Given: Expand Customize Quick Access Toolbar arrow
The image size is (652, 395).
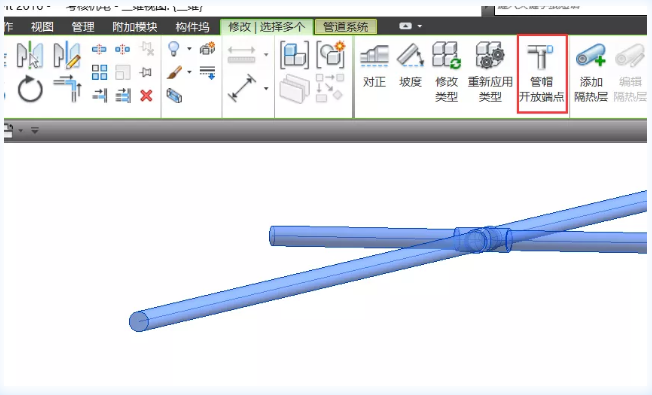Looking at the screenshot, I should tap(35, 131).
